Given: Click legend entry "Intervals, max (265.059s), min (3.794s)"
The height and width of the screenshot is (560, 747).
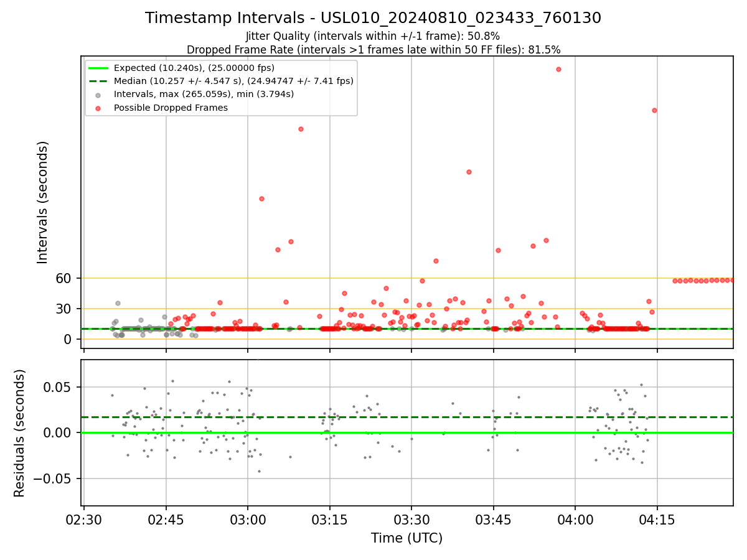Looking at the screenshot, I should click(x=204, y=94).
